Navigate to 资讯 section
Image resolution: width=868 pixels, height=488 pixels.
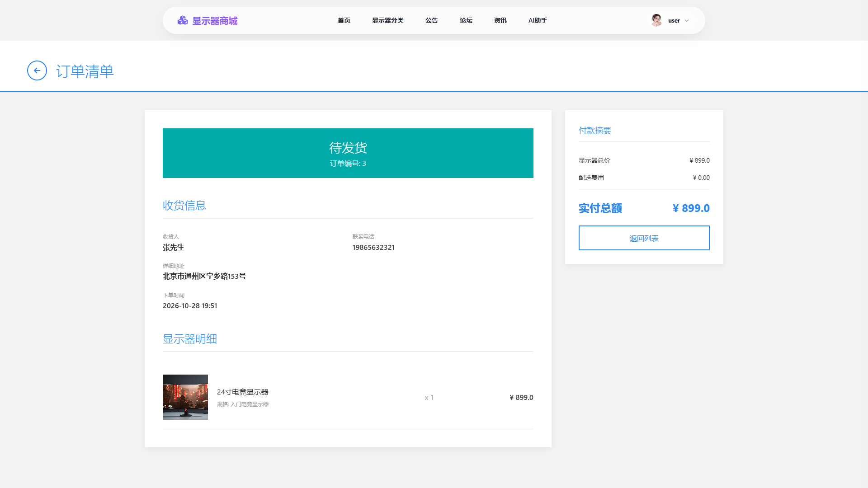500,20
